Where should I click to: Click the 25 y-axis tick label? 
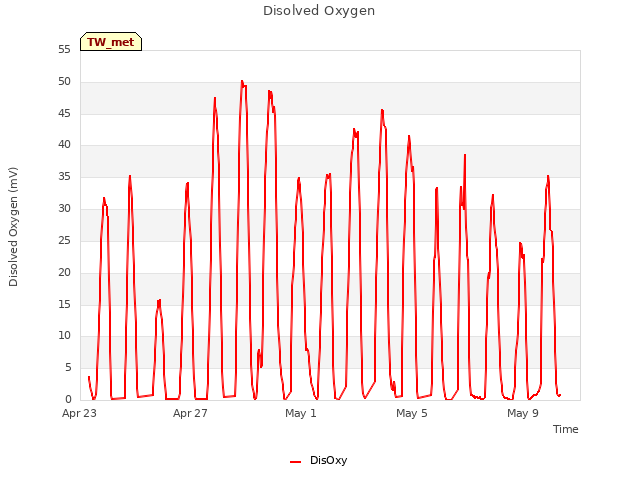point(64,240)
